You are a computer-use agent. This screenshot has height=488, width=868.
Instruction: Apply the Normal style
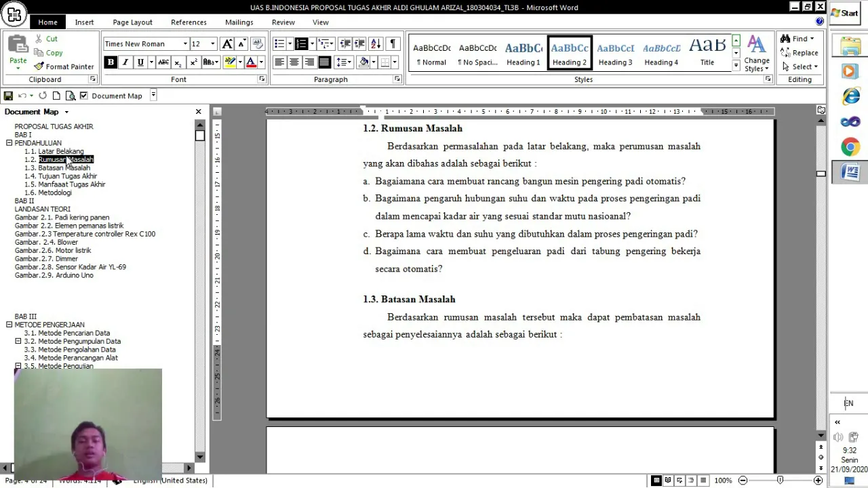point(431,53)
